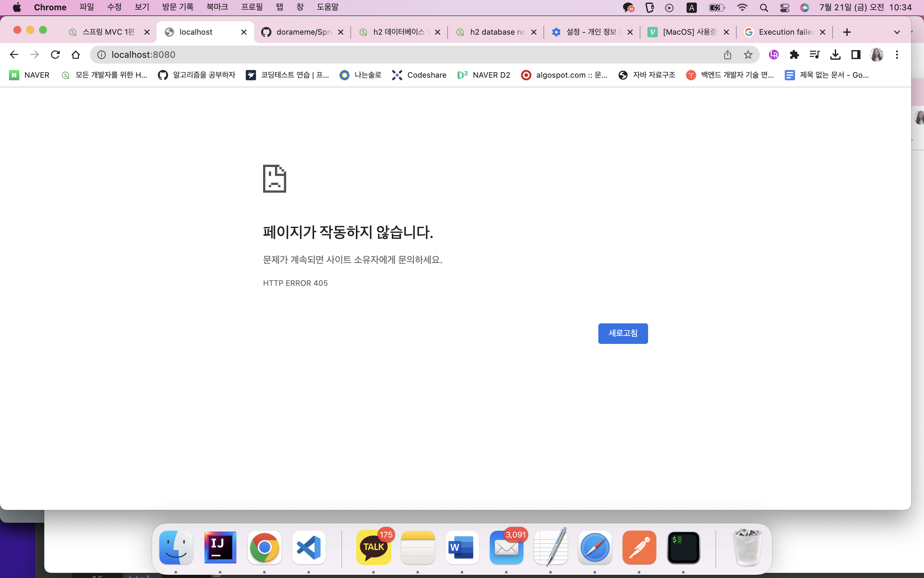Image resolution: width=924 pixels, height=578 pixels.
Task: Open the 수정 menu in menu bar
Action: click(x=114, y=7)
